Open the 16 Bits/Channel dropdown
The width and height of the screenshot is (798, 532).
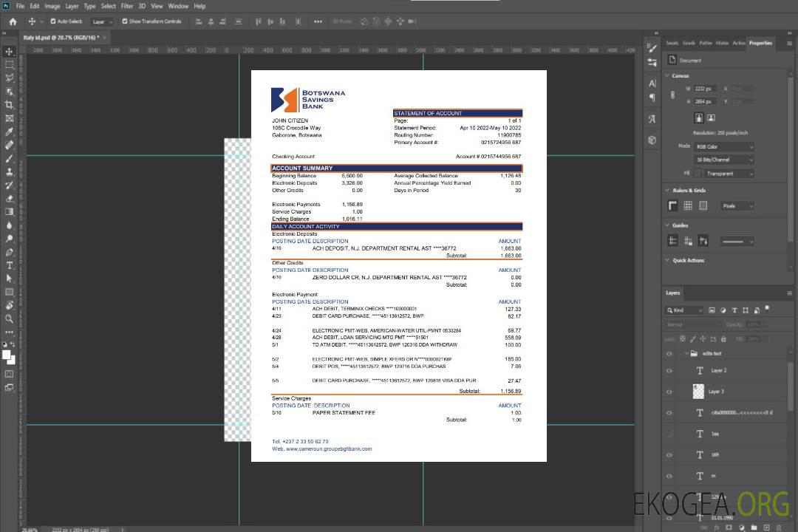pos(723,160)
